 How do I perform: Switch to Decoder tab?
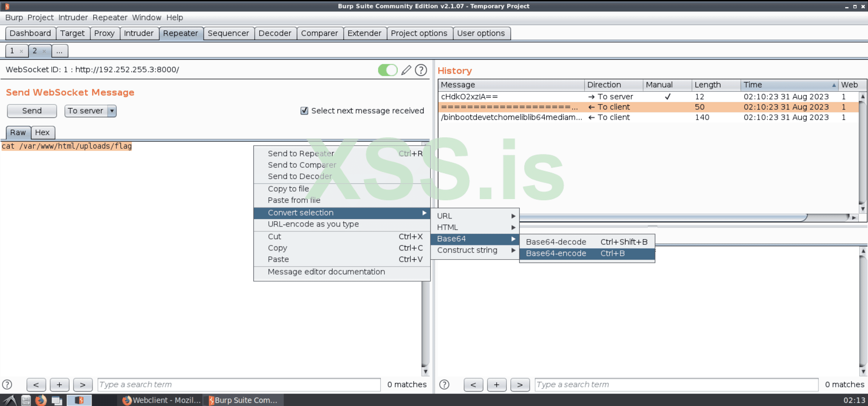(275, 33)
